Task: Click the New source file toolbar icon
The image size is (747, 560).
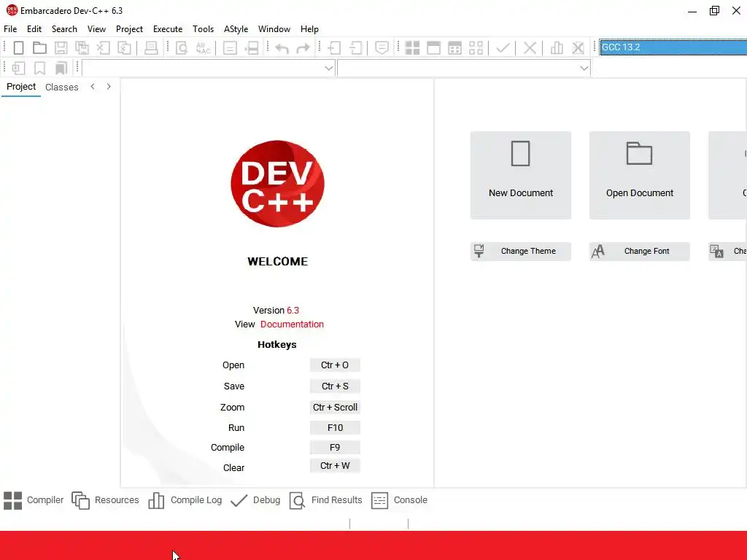Action: [x=18, y=47]
